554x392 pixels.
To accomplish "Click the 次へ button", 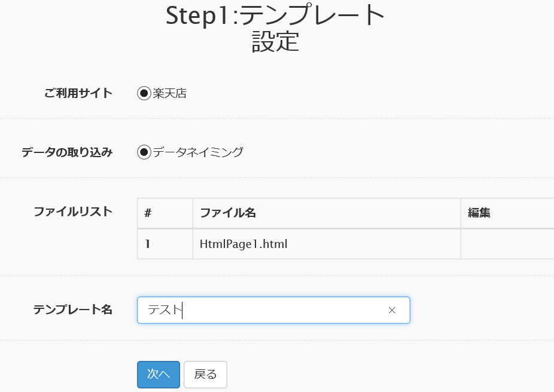I will 159,374.
